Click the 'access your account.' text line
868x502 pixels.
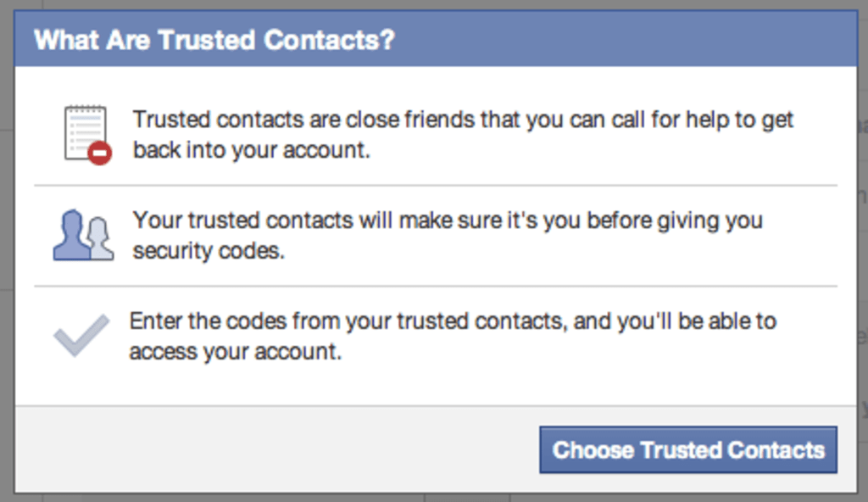(236, 352)
